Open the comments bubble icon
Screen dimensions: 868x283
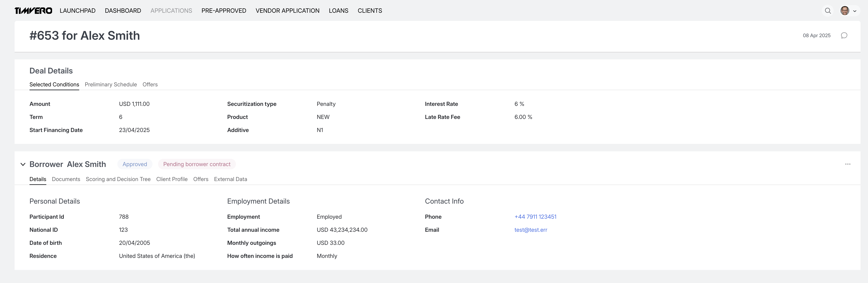pos(844,35)
